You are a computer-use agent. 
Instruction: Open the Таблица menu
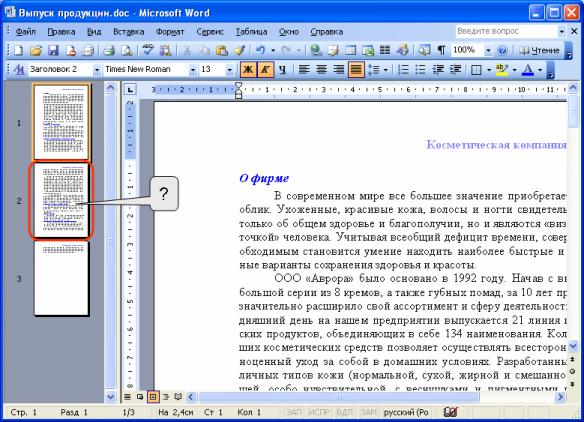coord(251,32)
